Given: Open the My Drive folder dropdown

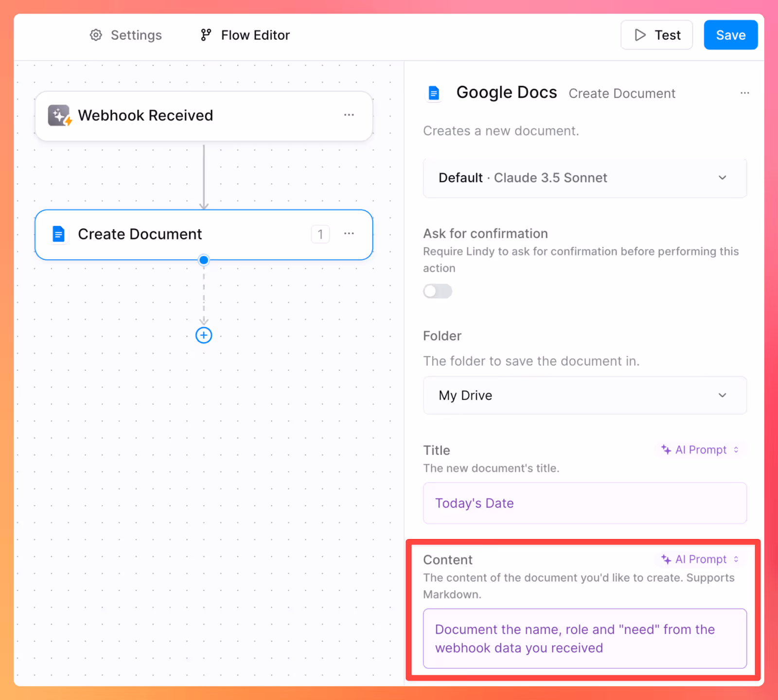Looking at the screenshot, I should pyautogui.click(x=585, y=395).
